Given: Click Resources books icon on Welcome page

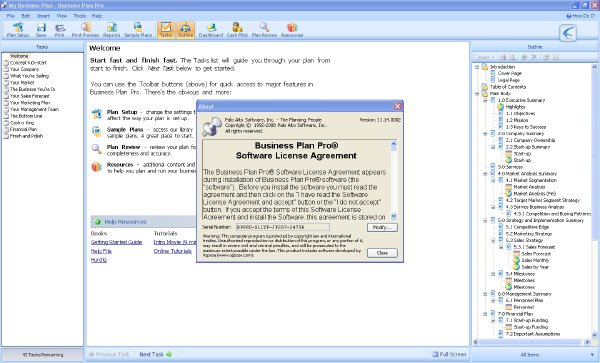Looking at the screenshot, I should pyautogui.click(x=96, y=167).
